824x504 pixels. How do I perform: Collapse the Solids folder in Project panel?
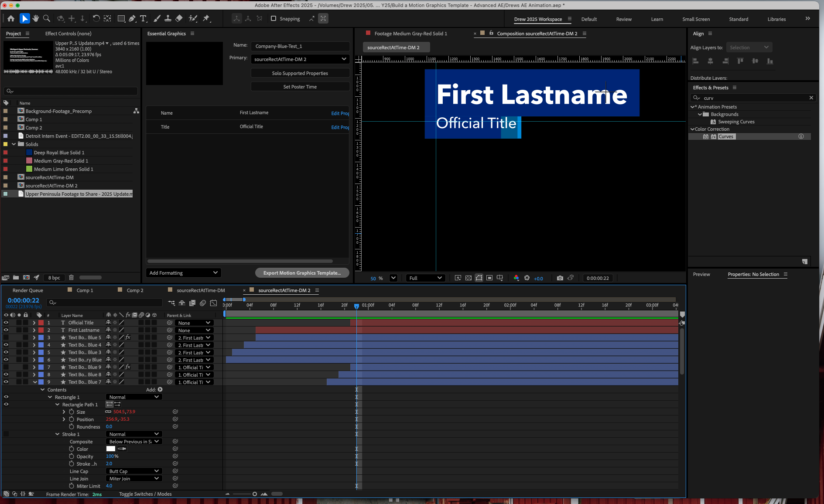(x=14, y=144)
